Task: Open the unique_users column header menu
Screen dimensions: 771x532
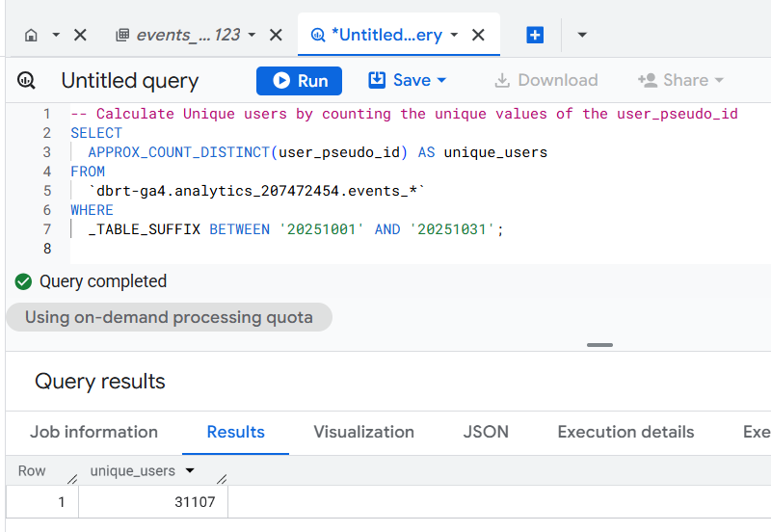Action: point(190,471)
